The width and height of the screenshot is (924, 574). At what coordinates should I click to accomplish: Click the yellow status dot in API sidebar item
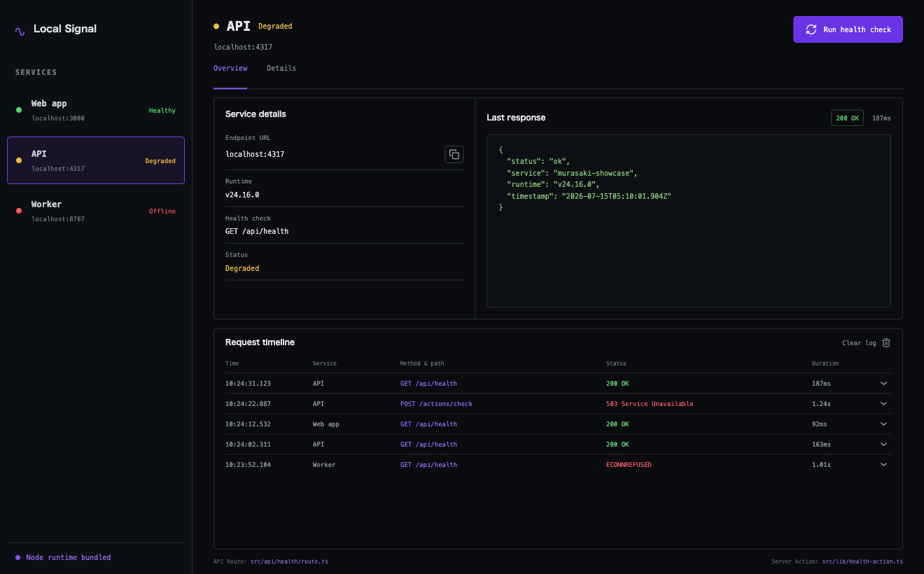19,160
